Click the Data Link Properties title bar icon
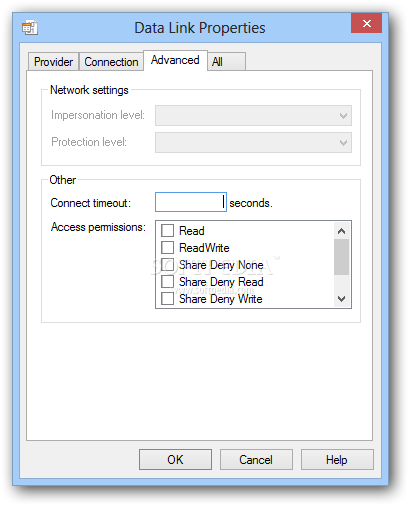Viewport: 409px width, 506px height. click(x=30, y=27)
